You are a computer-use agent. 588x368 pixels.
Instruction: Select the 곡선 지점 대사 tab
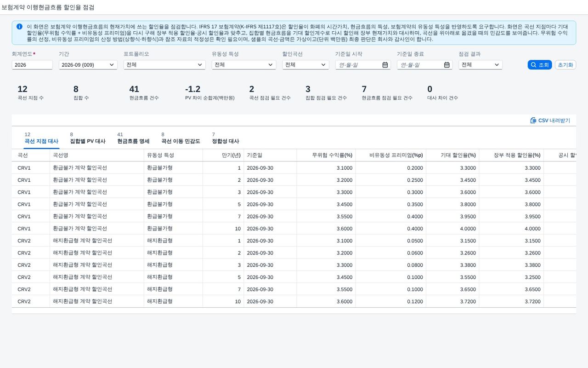pyautogui.click(x=41, y=138)
